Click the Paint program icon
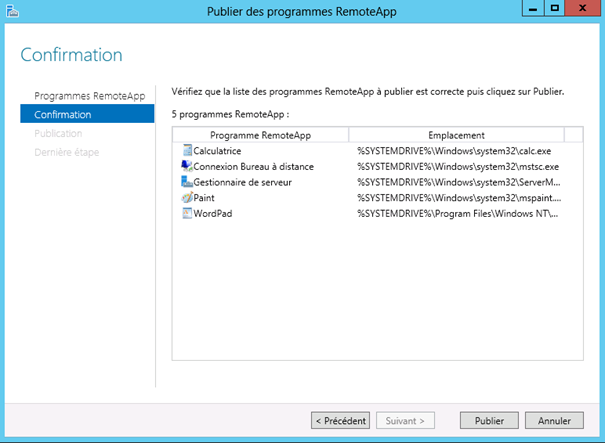 186,198
